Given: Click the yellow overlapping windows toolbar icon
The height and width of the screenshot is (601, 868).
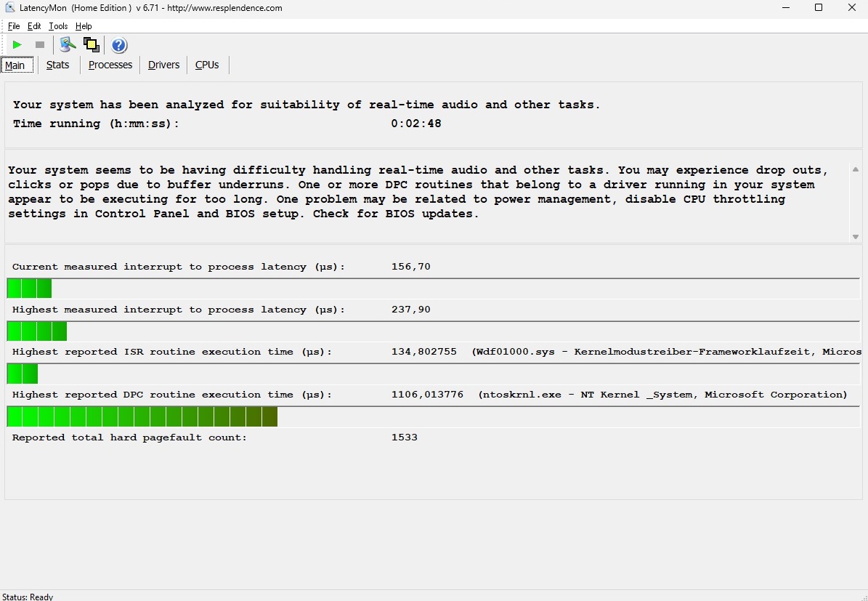Looking at the screenshot, I should (x=92, y=45).
